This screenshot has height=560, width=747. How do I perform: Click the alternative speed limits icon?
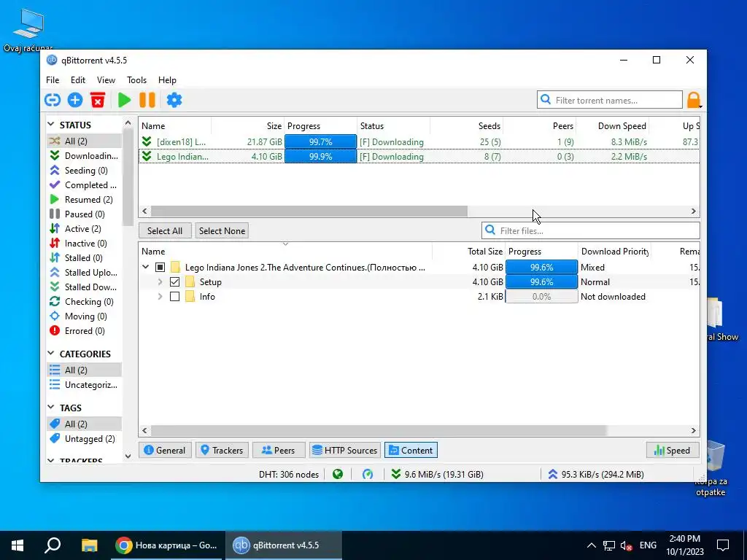368,474
